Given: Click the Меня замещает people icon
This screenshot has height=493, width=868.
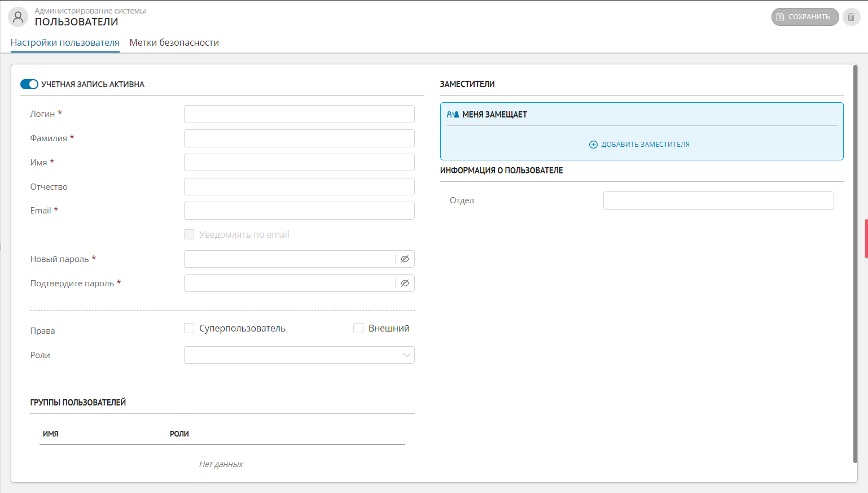Looking at the screenshot, I should point(453,115).
